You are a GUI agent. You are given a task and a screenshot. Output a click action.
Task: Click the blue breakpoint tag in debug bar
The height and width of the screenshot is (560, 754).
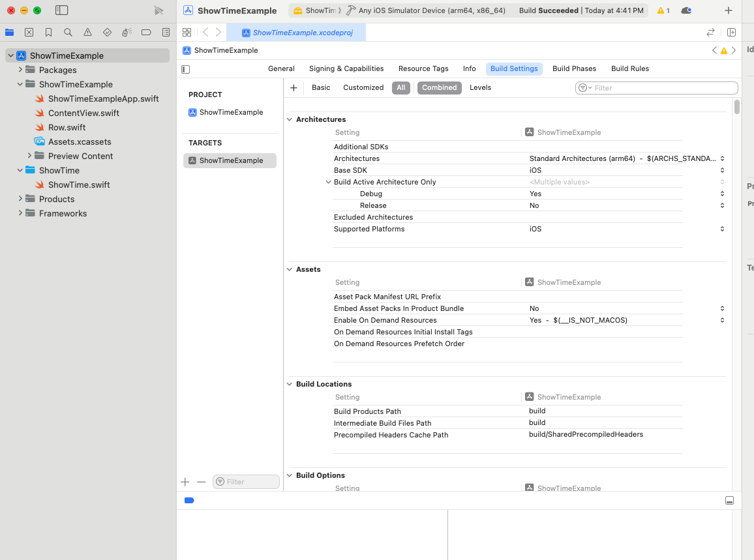point(189,501)
